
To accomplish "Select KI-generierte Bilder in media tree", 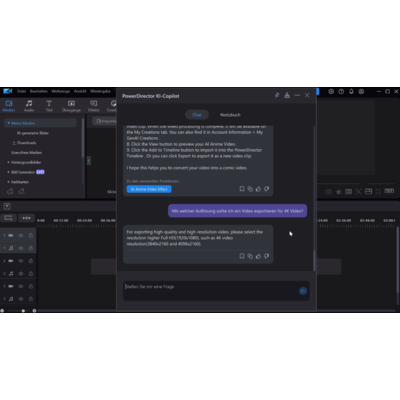I will coord(33,133).
